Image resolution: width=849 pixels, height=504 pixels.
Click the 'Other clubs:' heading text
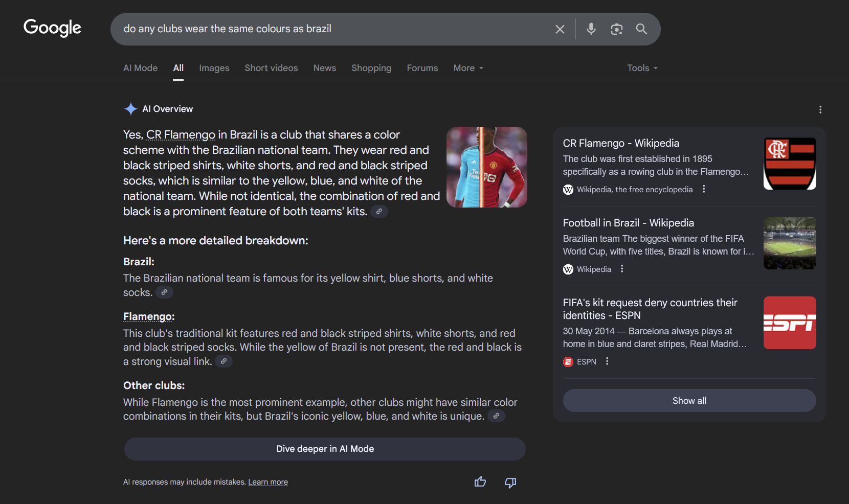[x=154, y=385]
